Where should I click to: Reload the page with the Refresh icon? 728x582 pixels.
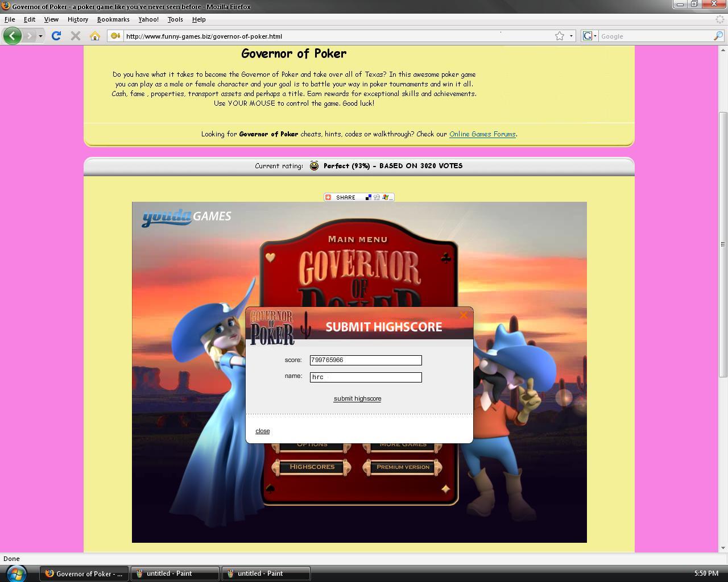pyautogui.click(x=56, y=36)
